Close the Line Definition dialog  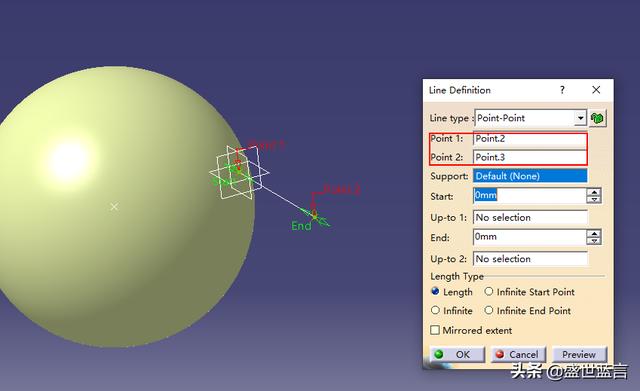596,90
